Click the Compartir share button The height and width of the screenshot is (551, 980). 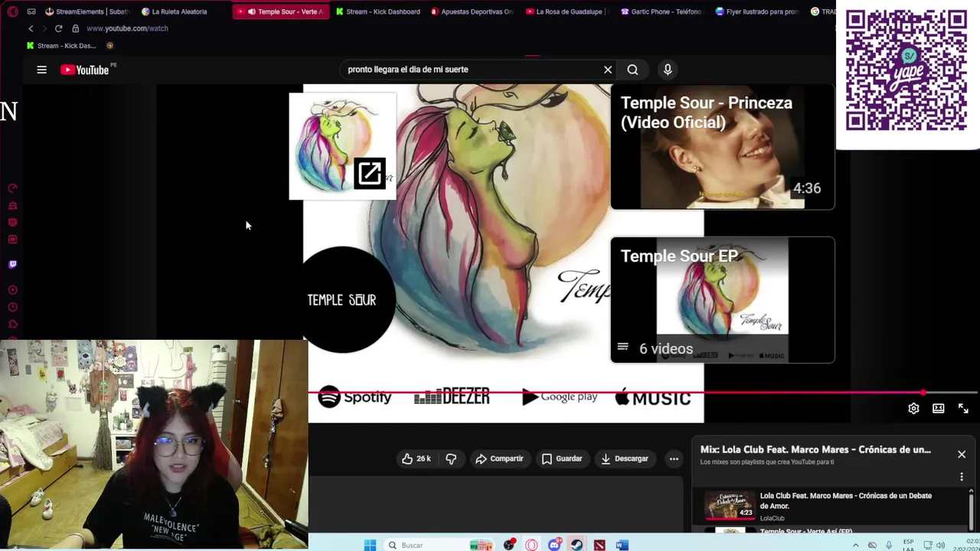click(x=499, y=458)
